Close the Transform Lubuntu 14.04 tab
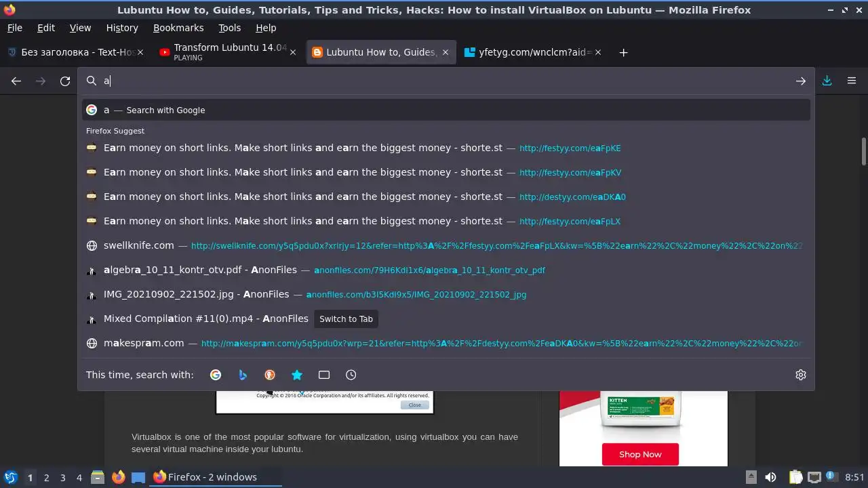The image size is (868, 488). [x=293, y=52]
